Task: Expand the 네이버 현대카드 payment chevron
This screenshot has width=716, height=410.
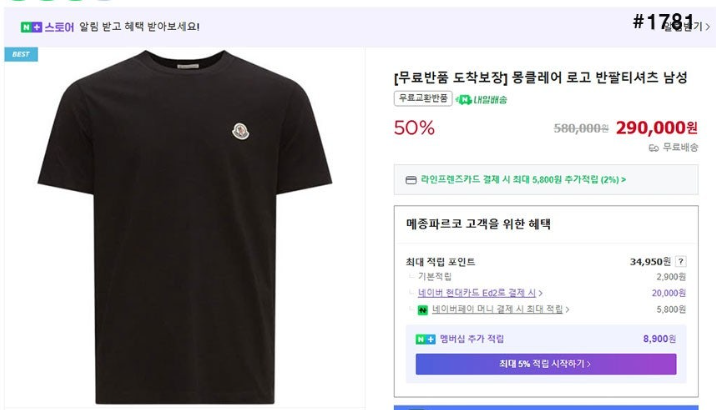Action: point(541,293)
